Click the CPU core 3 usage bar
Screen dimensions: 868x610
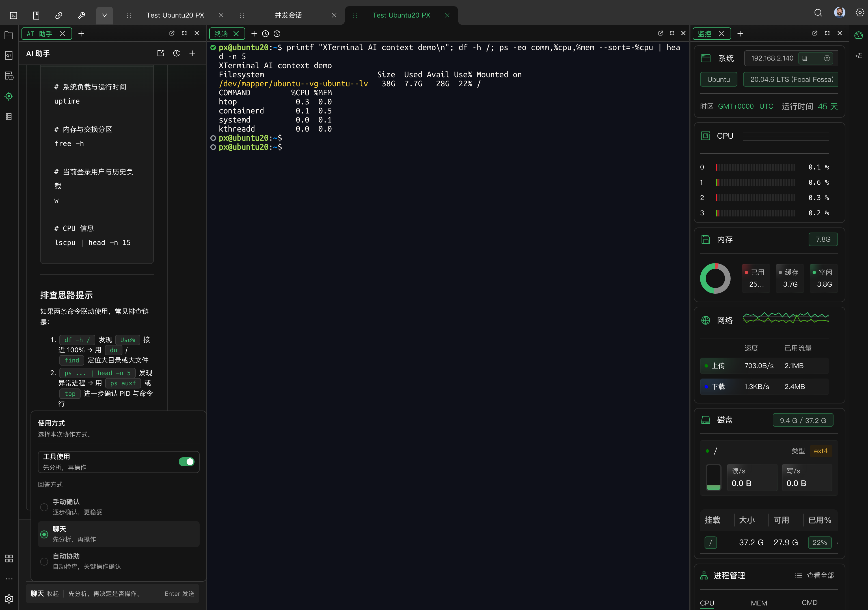coord(755,213)
